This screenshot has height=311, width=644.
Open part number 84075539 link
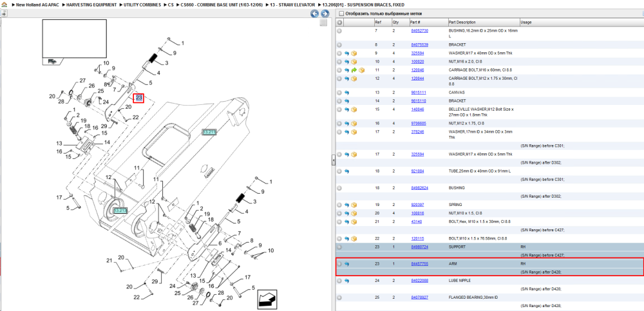(x=420, y=45)
